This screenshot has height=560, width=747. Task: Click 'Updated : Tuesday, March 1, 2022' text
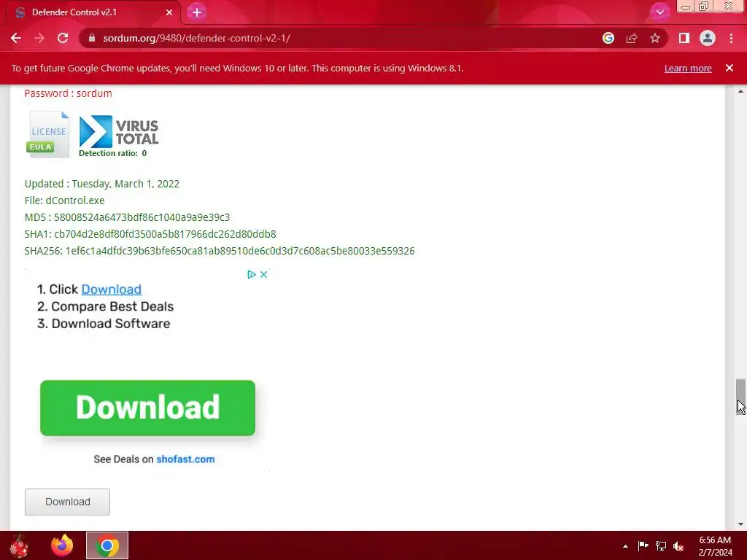tap(102, 184)
